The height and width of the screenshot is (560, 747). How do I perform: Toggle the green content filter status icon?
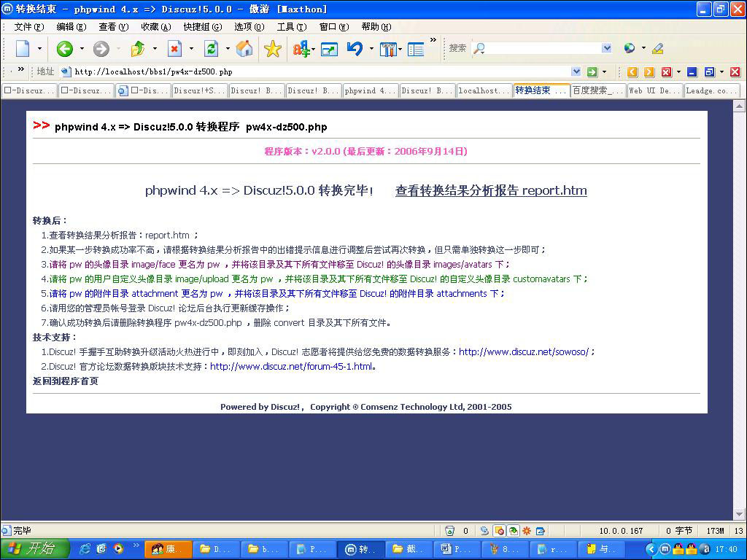[x=513, y=531]
